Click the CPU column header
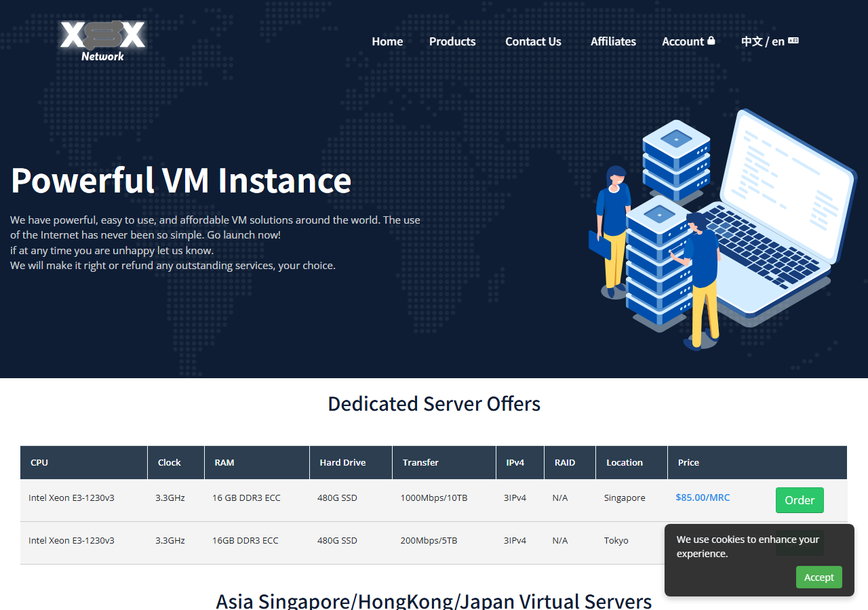Image resolution: width=868 pixels, height=610 pixels. pos(84,462)
